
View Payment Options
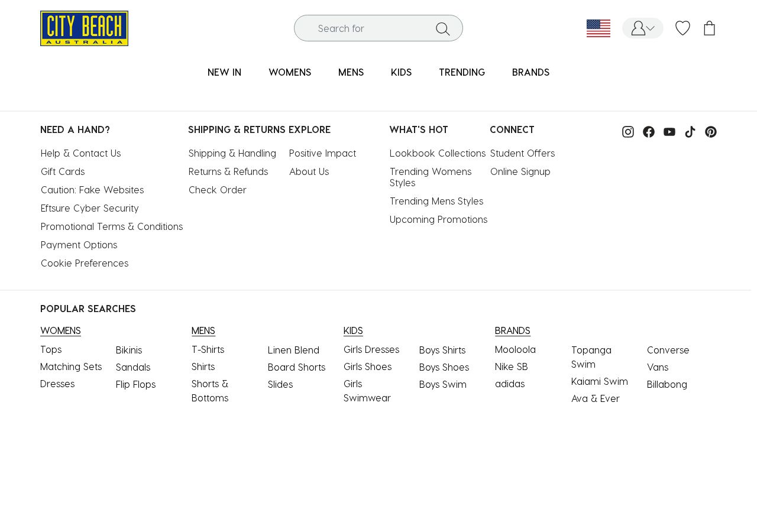point(79,245)
